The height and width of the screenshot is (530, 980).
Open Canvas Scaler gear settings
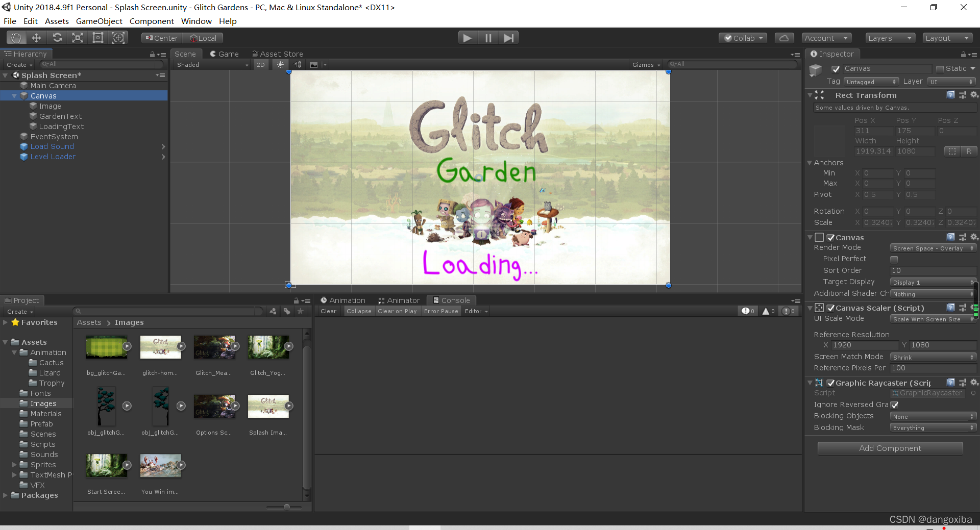click(x=974, y=308)
